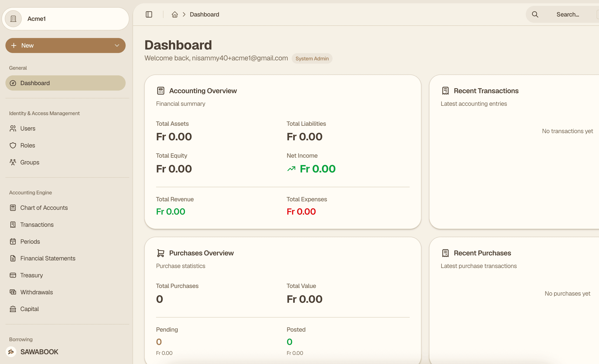Click the Borrowing section label
599x364 pixels.
[x=21, y=339]
